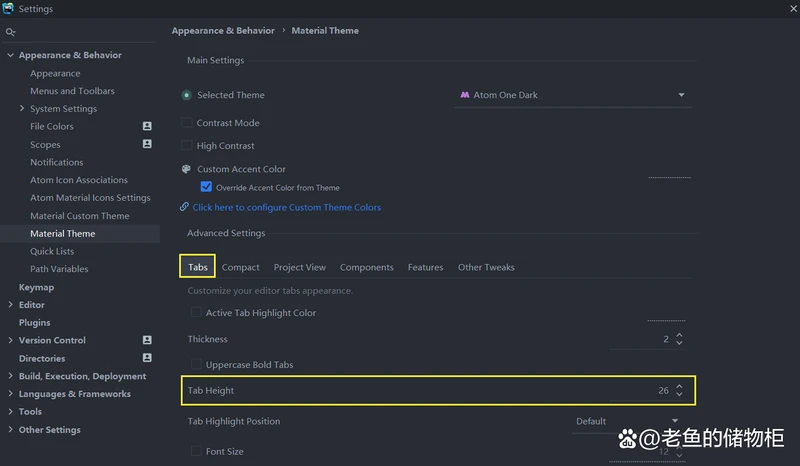Click the Thickness value field
This screenshot has width=800, height=466.
pyautogui.click(x=641, y=339)
